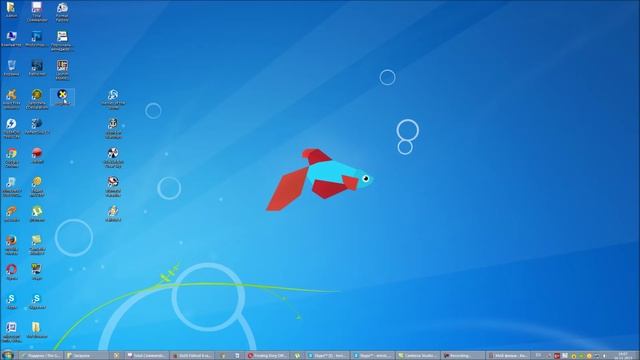
Task: Launch the globe icon next to Daemon Tools
Action: point(37,126)
